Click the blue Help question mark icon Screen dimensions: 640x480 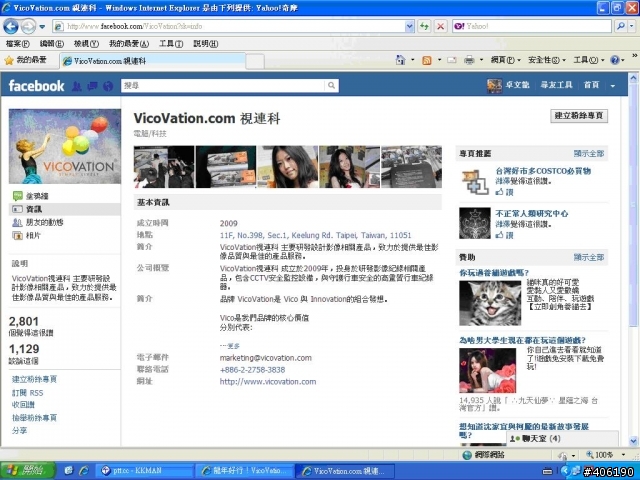click(x=615, y=60)
